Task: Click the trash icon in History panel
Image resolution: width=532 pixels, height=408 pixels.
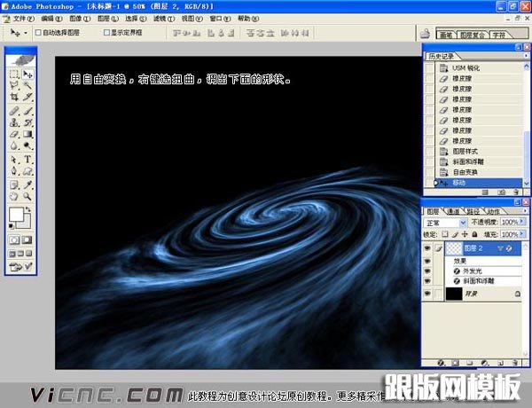Action: tap(516, 192)
